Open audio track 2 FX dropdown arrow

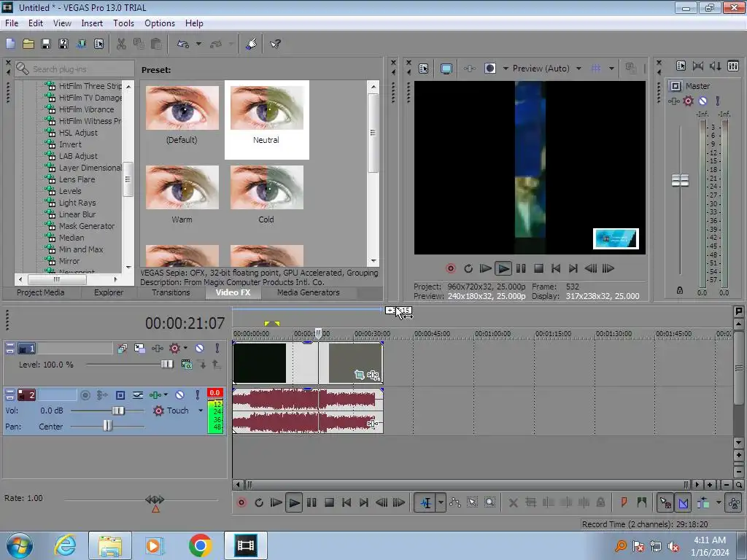click(166, 394)
